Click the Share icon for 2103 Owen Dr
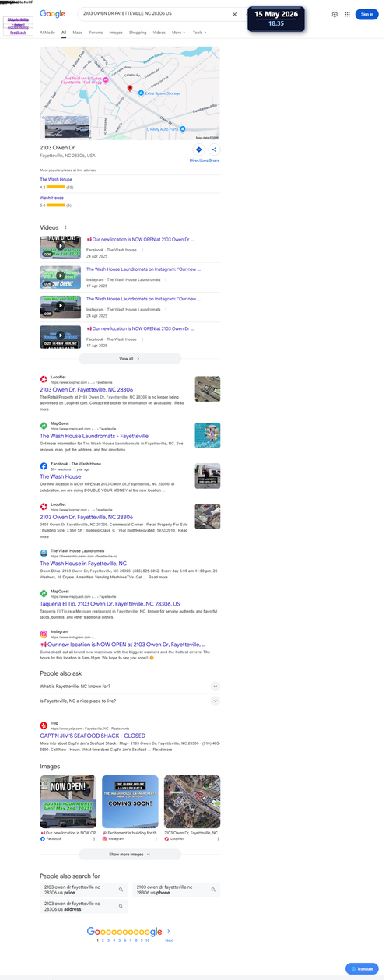389x980 pixels. click(x=215, y=149)
